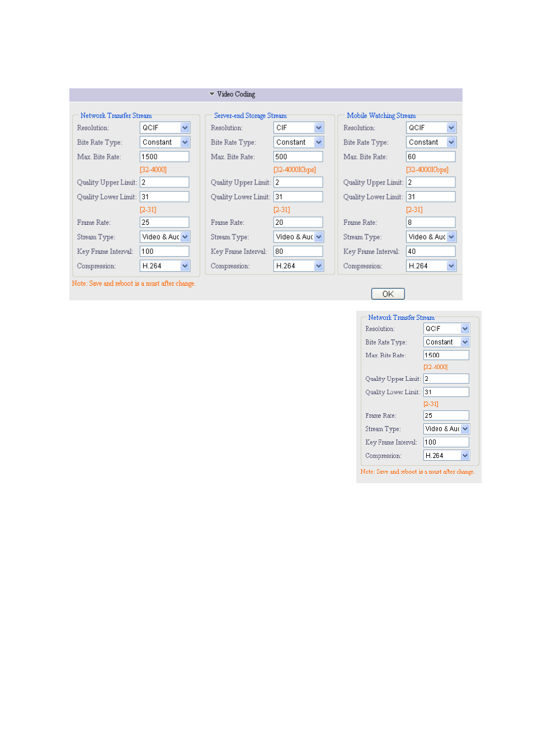Image resolution: width=533 pixels, height=756 pixels.
Task: Click the Server-end Storage Stream group title
Action: click(x=250, y=116)
